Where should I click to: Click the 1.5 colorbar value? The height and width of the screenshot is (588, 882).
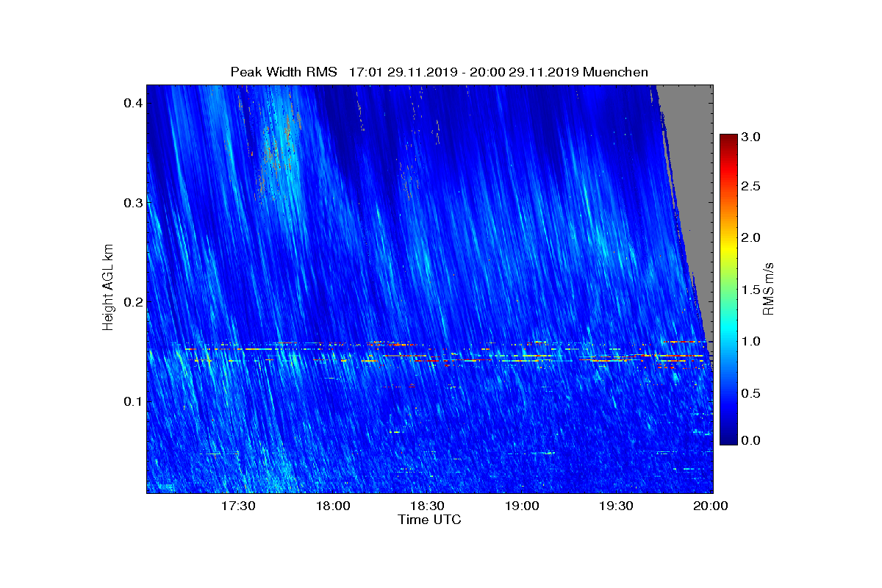pyautogui.click(x=752, y=290)
